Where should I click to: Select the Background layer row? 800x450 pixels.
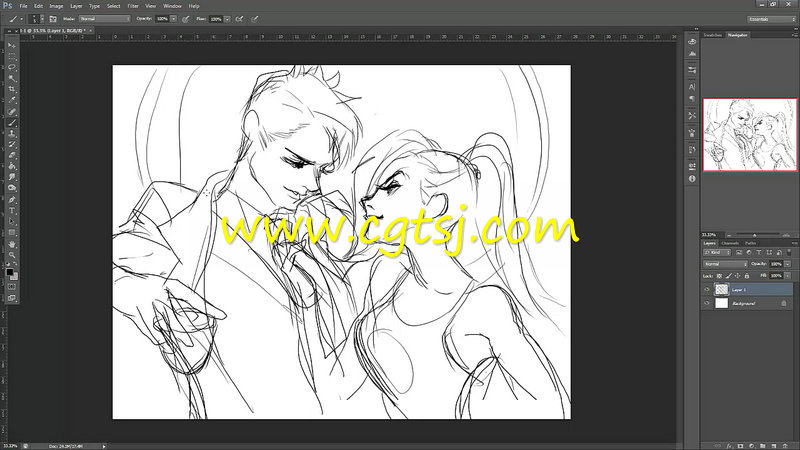click(747, 303)
